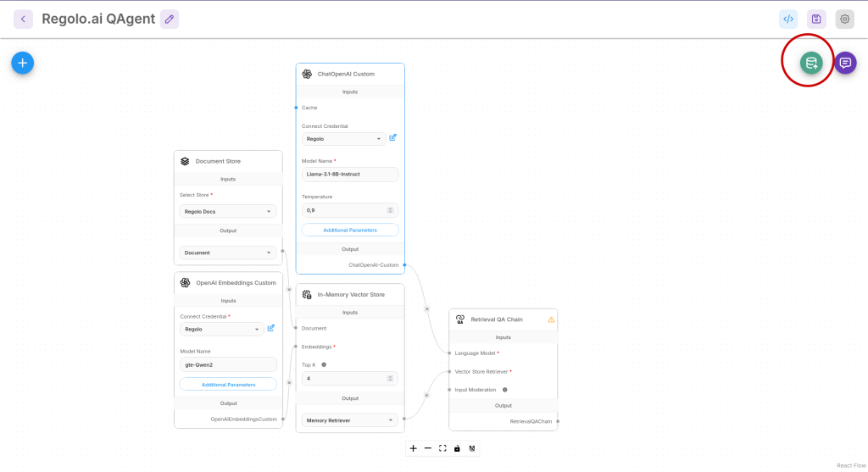Adjust the Temperature stepper arrows

390,210
